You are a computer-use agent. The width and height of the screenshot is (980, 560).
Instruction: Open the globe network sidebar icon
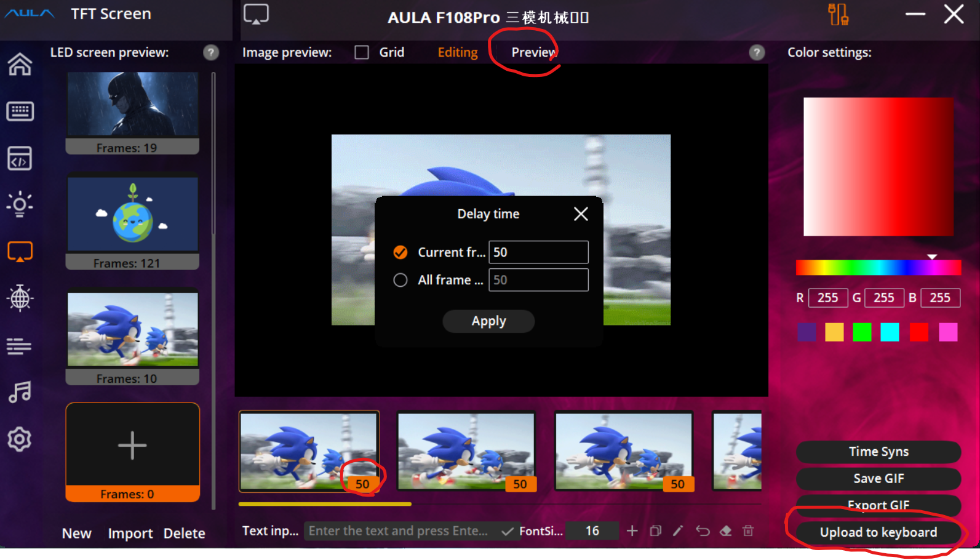coord(20,298)
